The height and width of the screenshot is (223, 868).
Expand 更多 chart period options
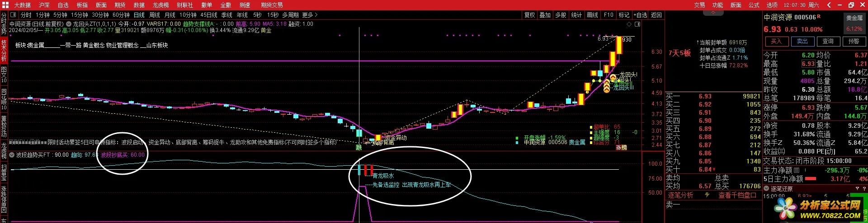tap(310, 15)
